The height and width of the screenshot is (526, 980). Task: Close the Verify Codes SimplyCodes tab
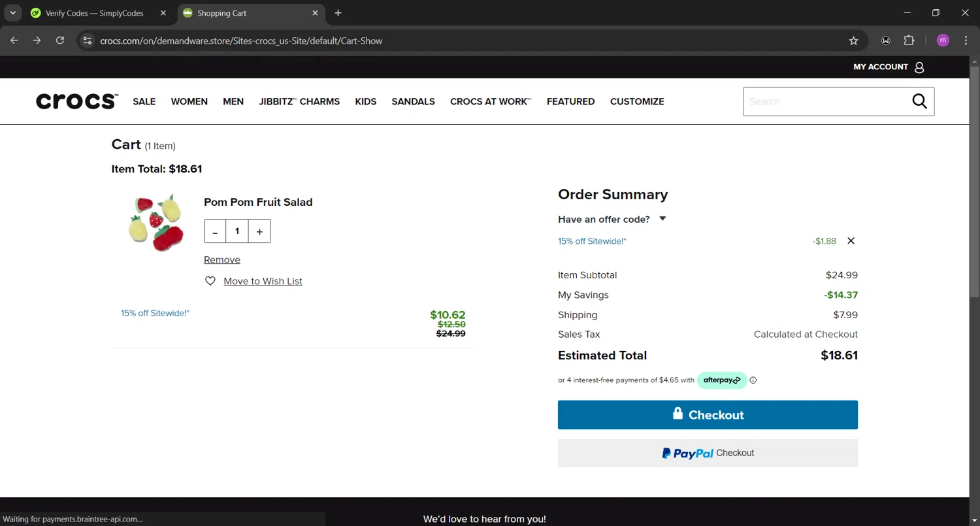click(163, 13)
